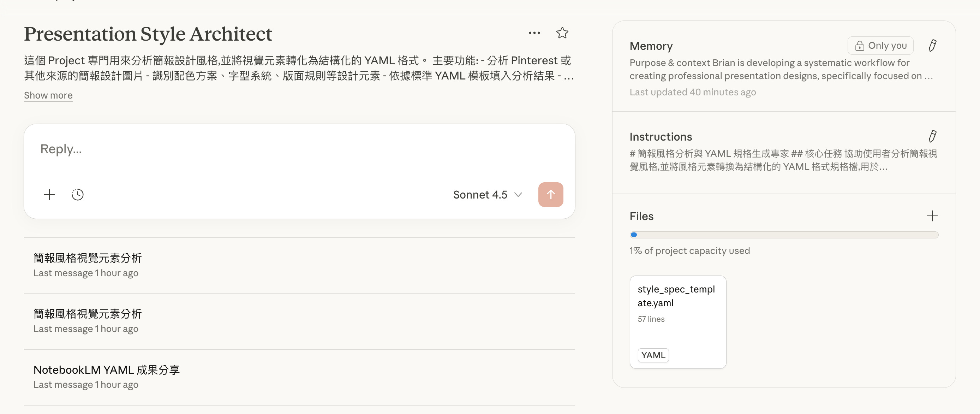Edit Memory with the pencil icon

[x=932, y=46]
